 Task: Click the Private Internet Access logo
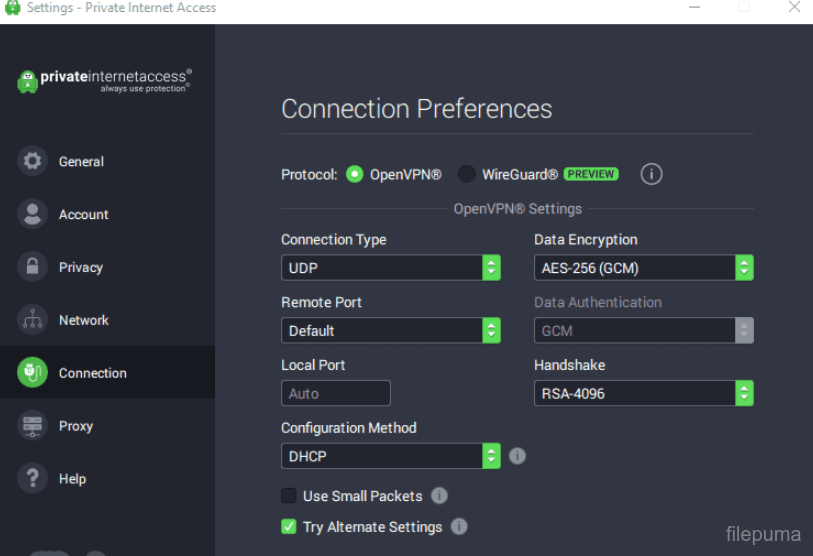105,80
